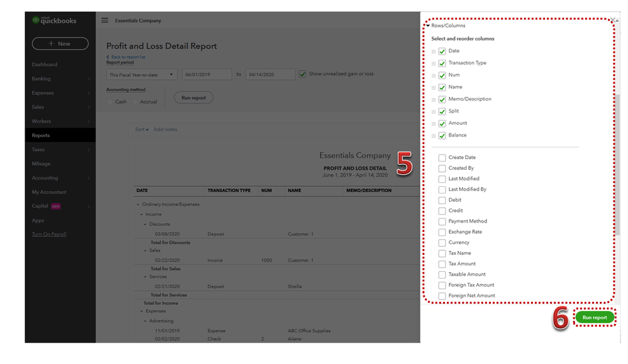The height and width of the screenshot is (364, 628).
Task: Enable the Taxable Amount column checkbox
Action: (x=442, y=275)
